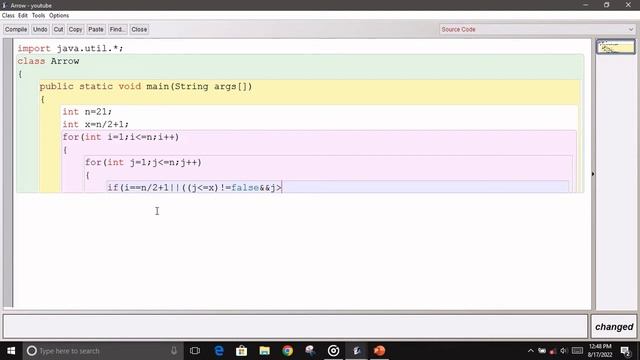Click the Copy button

pyautogui.click(x=75, y=29)
